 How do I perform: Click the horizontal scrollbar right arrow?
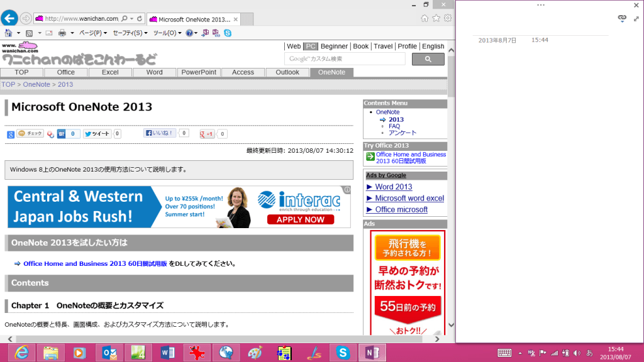tap(437, 339)
